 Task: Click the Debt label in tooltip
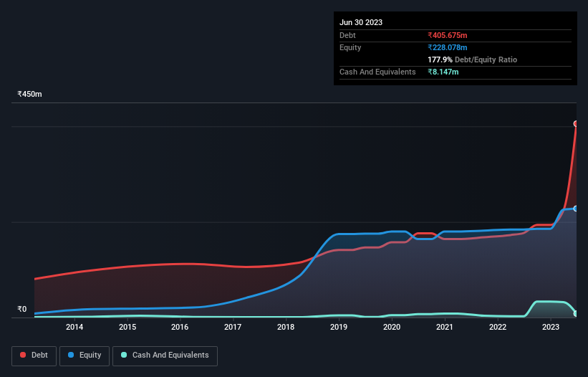coord(347,35)
